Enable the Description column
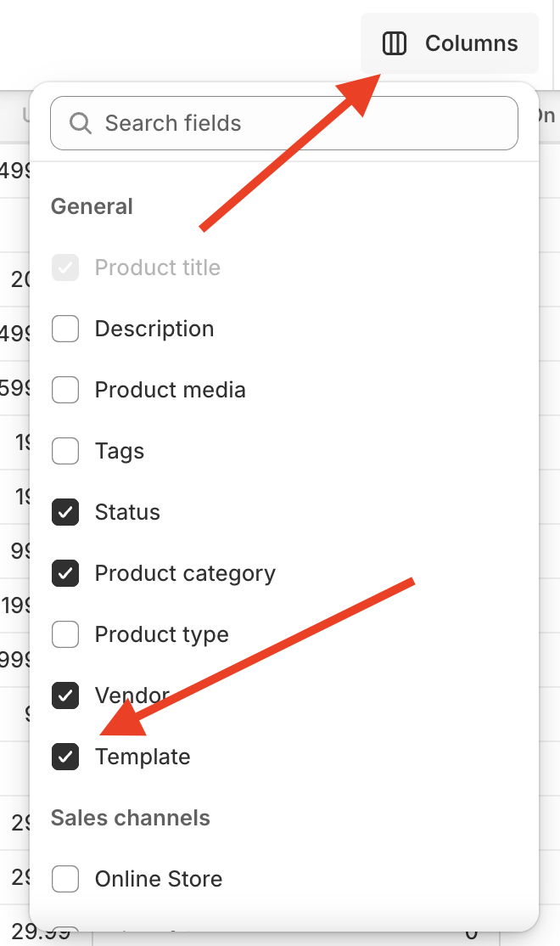 (x=65, y=329)
